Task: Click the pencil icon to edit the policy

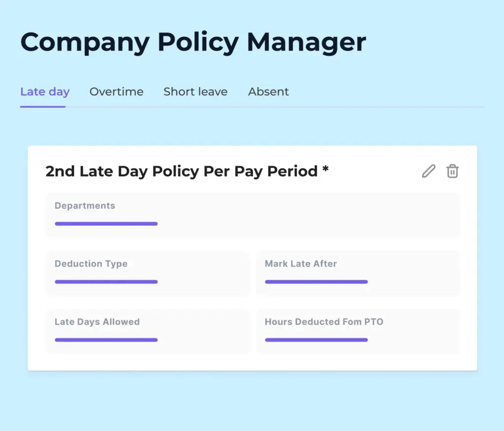Action: click(x=428, y=171)
